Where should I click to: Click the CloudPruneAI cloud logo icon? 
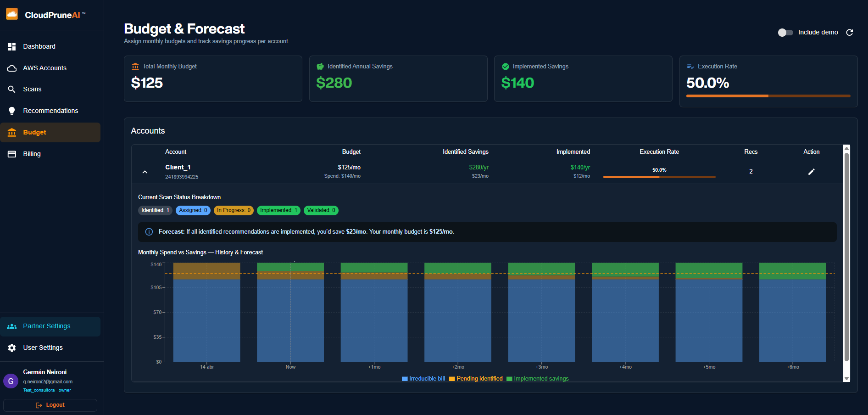coord(12,14)
